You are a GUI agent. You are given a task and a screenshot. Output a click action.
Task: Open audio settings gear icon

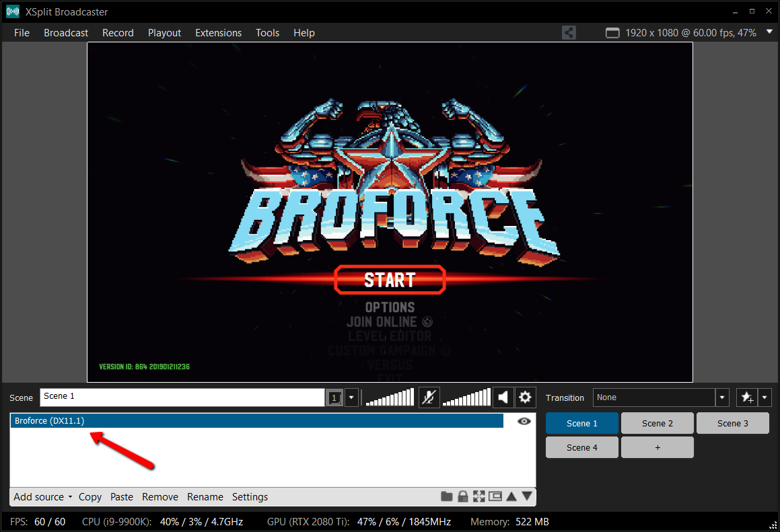click(526, 397)
